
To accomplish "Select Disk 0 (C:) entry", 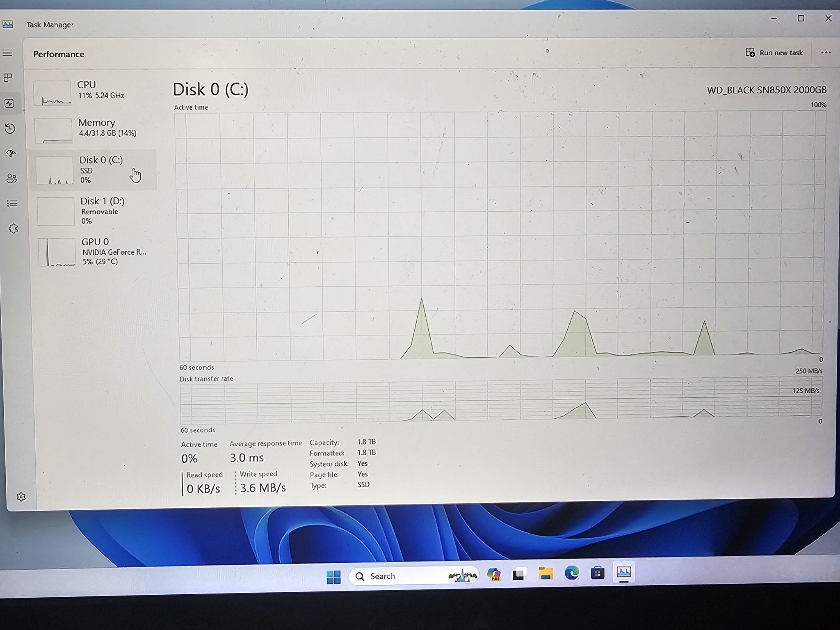I will click(x=94, y=170).
